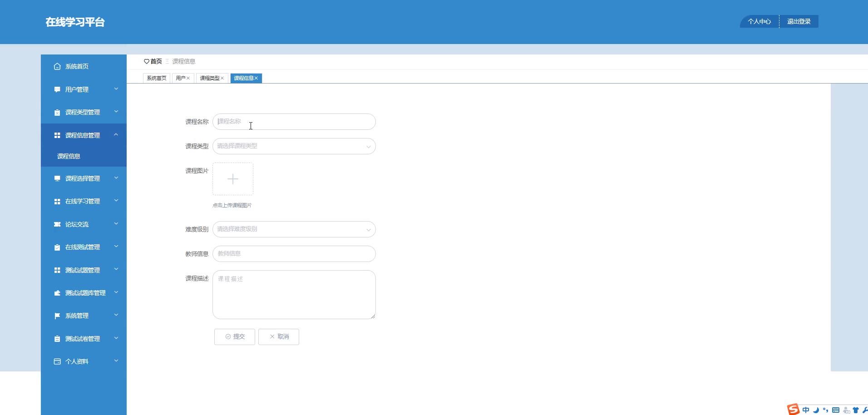Viewport: 868px width, 415px height.
Task: Open 课程信息 submenu item in sidebar
Action: pyautogui.click(x=84, y=156)
